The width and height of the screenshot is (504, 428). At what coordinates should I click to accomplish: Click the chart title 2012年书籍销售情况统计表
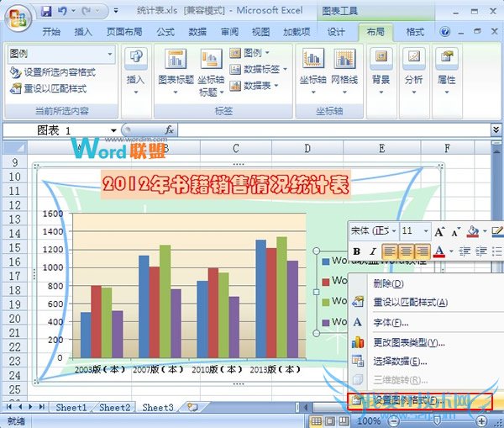(226, 185)
